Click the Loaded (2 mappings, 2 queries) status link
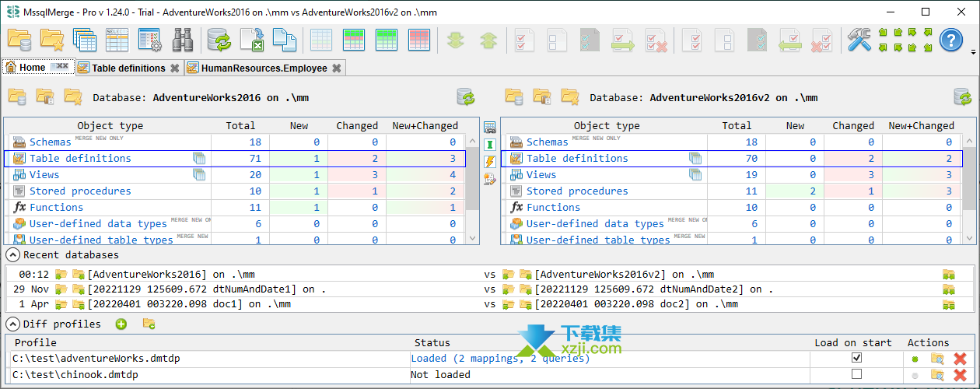 (500, 359)
